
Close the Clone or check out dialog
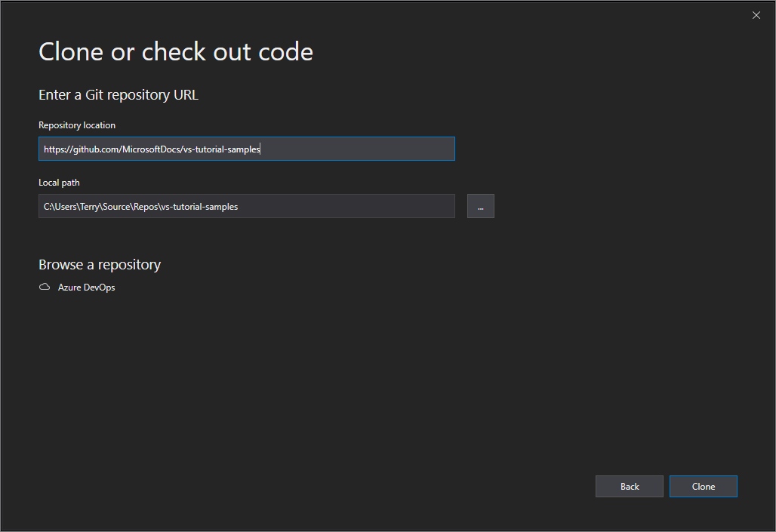point(756,15)
